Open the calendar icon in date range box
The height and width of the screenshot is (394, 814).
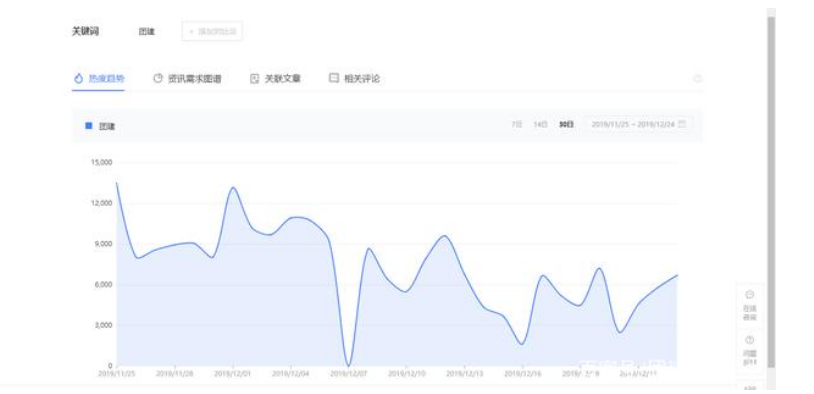click(x=682, y=124)
